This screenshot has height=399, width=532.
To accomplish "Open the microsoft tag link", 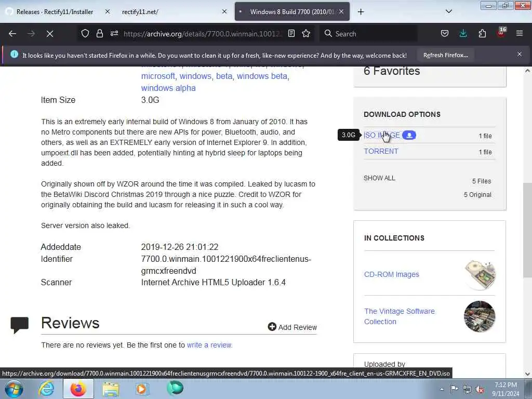I will point(158,76).
